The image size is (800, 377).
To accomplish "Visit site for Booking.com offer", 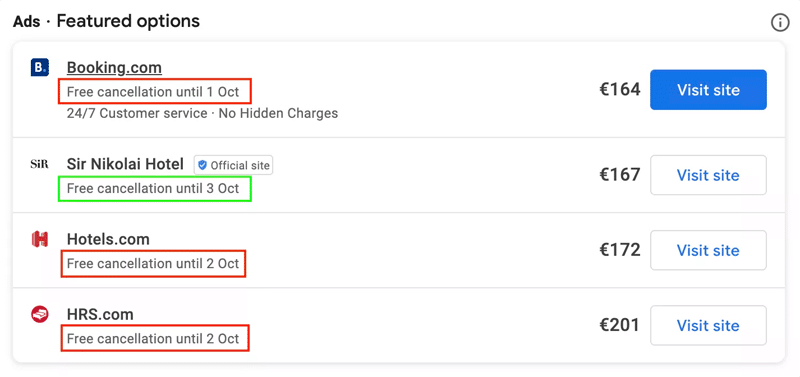I will coord(708,90).
